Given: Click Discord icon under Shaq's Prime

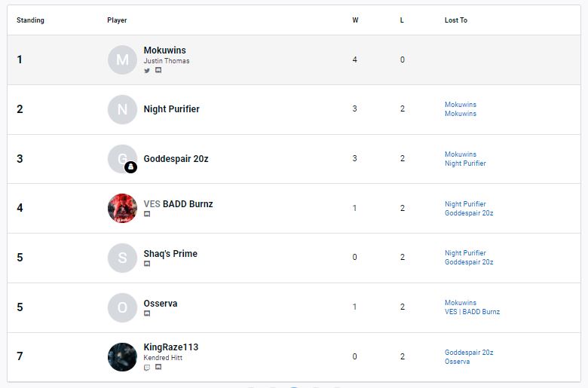Looking at the screenshot, I should click(147, 264).
